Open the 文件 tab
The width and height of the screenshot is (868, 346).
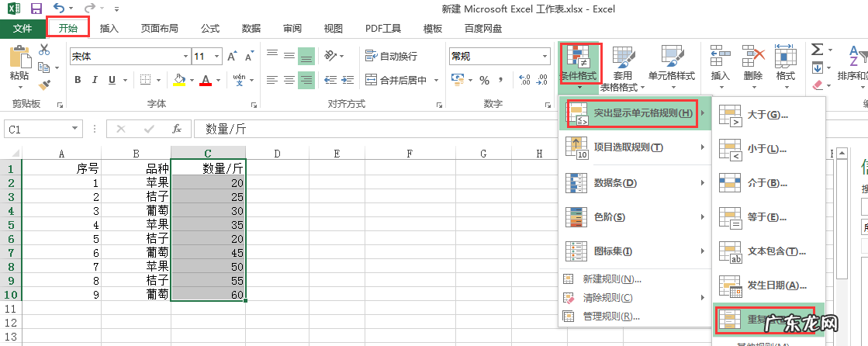coord(22,29)
